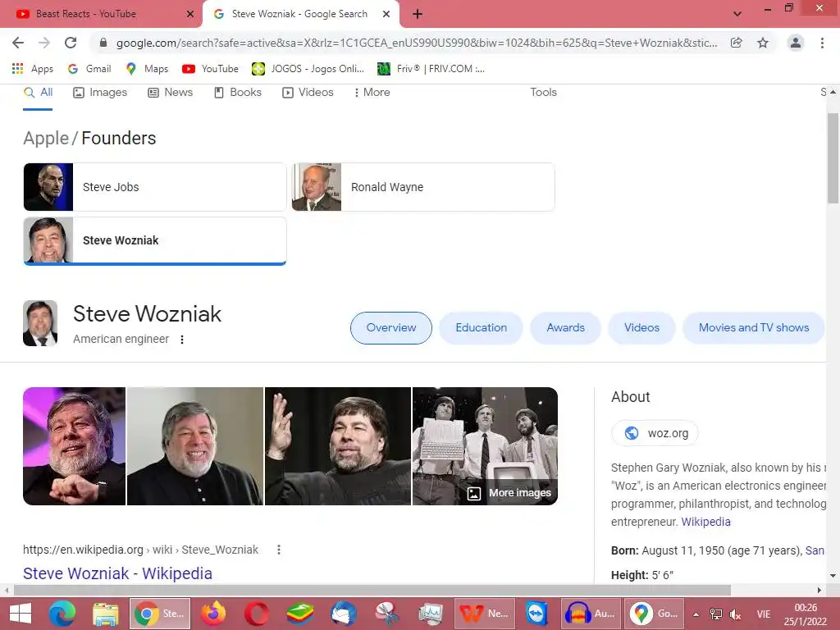Screen dimensions: 840x630
Task: Click the Apple breadcrumb link
Action: tap(46, 138)
